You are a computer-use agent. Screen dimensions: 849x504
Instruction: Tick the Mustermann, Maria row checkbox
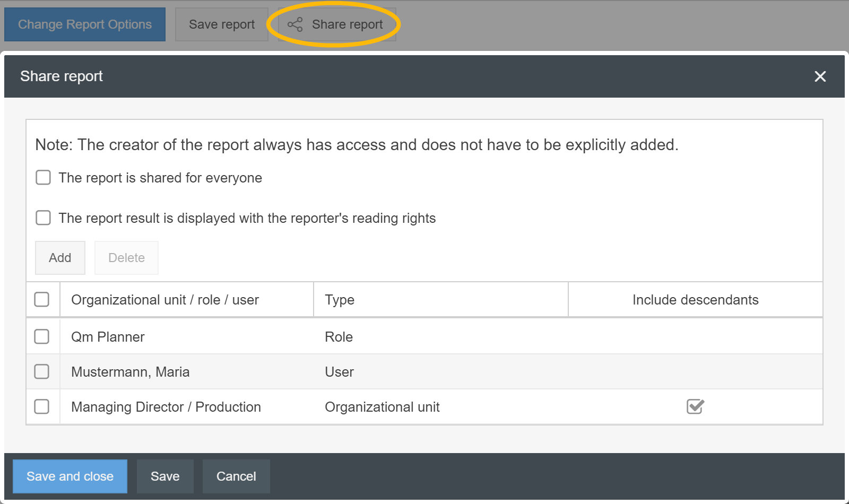coord(42,371)
